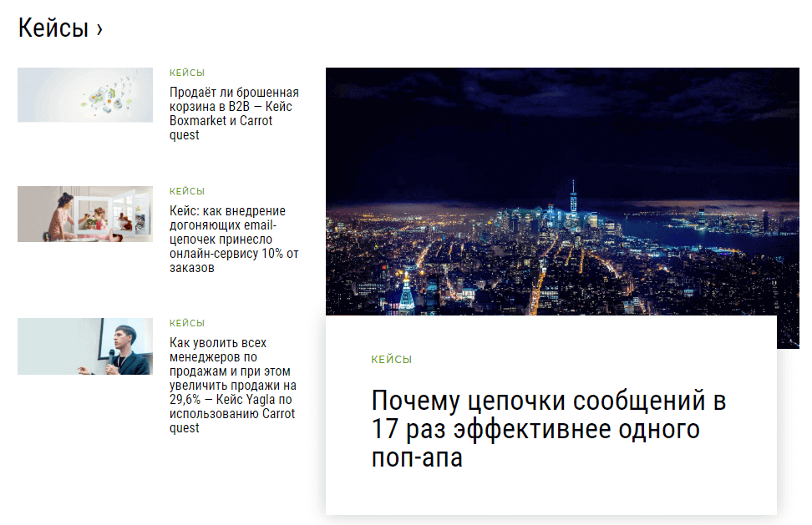Image resolution: width=812 pixels, height=525 pixels.
Task: Click the chevron arrow beside Кейсы heading
Action: tap(99, 29)
